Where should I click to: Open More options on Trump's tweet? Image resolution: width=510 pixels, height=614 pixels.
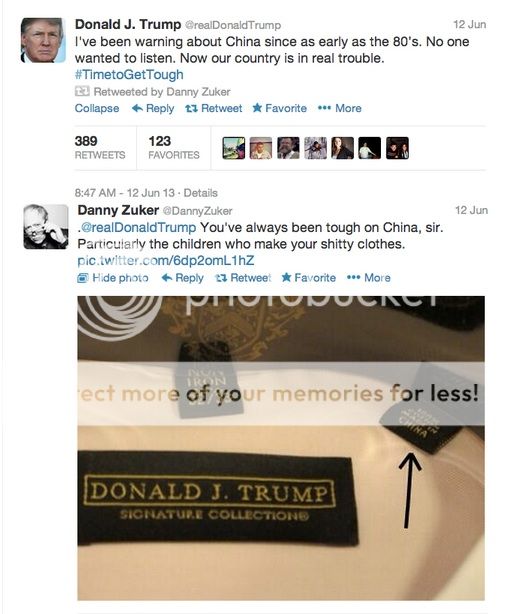(x=340, y=108)
